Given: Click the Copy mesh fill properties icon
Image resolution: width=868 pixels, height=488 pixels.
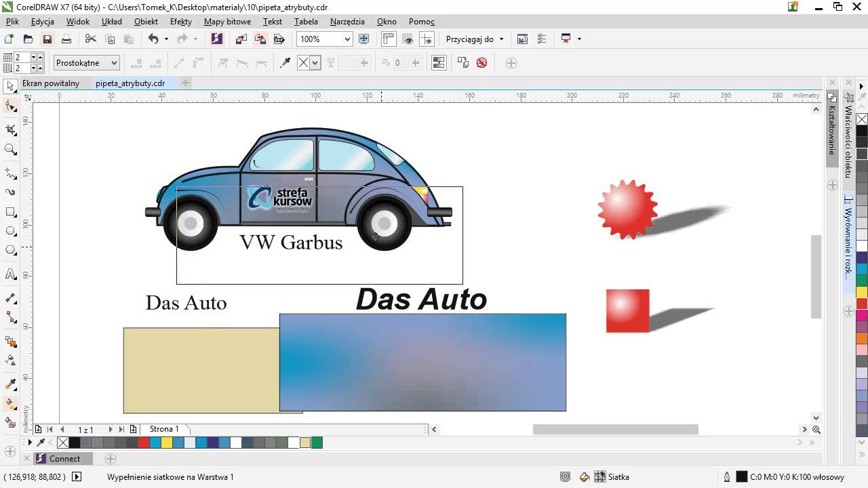Looking at the screenshot, I should point(463,63).
